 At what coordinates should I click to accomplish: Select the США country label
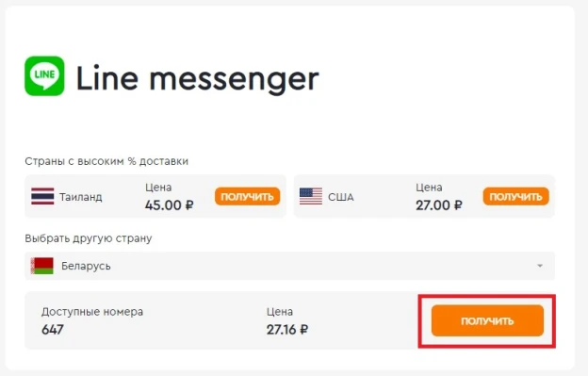[x=341, y=197]
